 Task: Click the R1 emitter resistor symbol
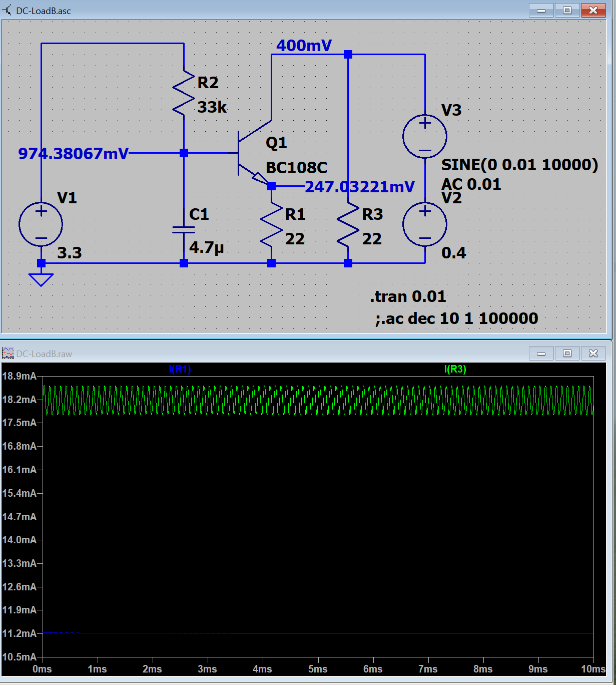point(271,225)
